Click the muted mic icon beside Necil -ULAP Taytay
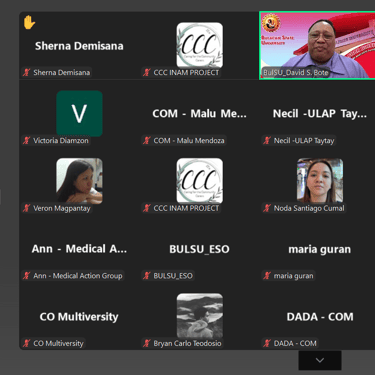Viewport: 375px width, 375px height. 267,140
